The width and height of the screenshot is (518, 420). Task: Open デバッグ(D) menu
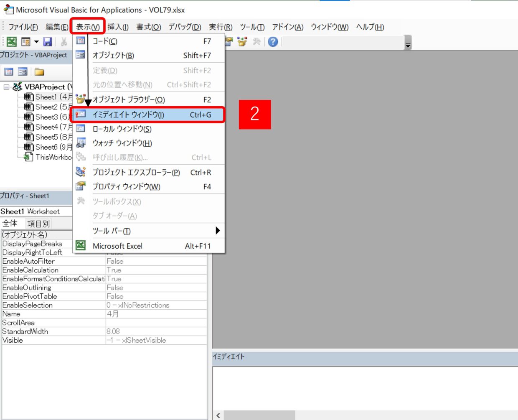185,27
